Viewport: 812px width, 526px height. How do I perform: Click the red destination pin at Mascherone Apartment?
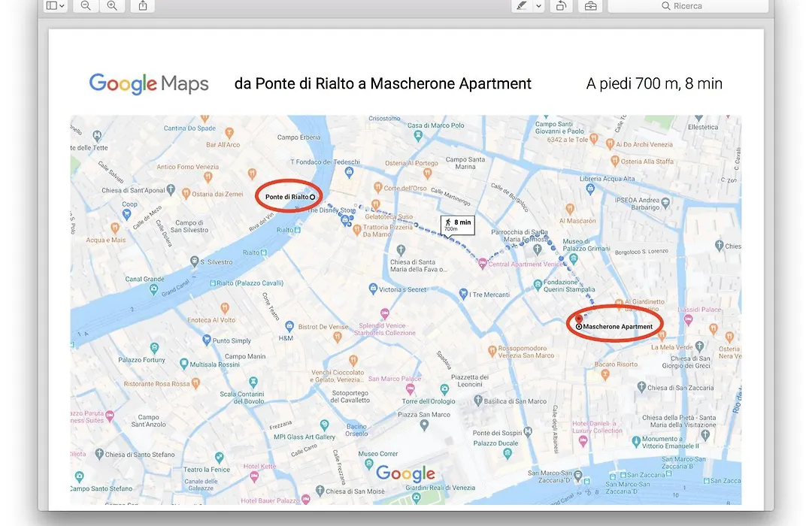pos(578,319)
